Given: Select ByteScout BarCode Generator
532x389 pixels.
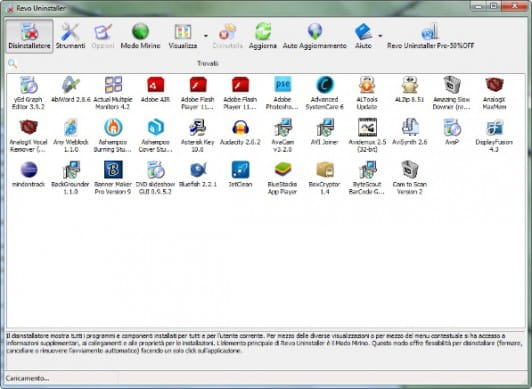Looking at the screenshot, I should point(367,178).
